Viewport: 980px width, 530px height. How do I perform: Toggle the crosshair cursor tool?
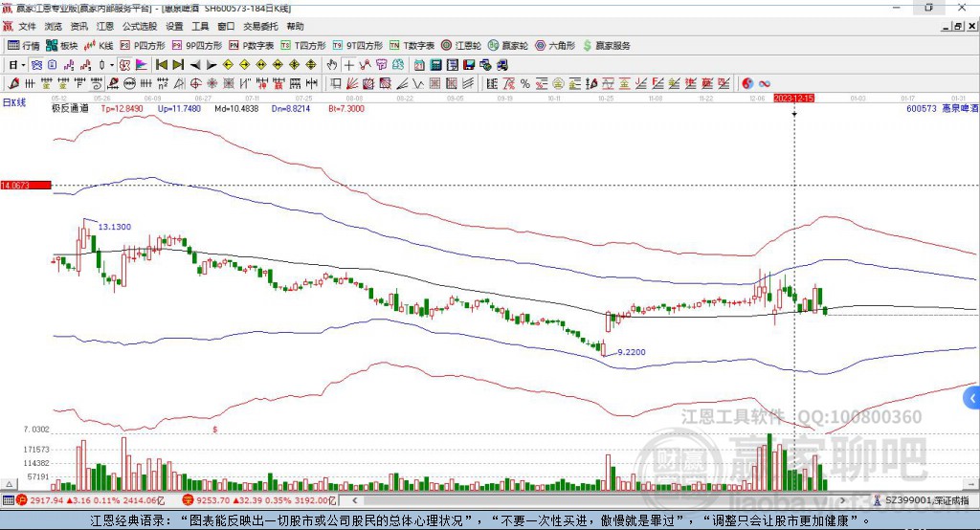(348, 65)
